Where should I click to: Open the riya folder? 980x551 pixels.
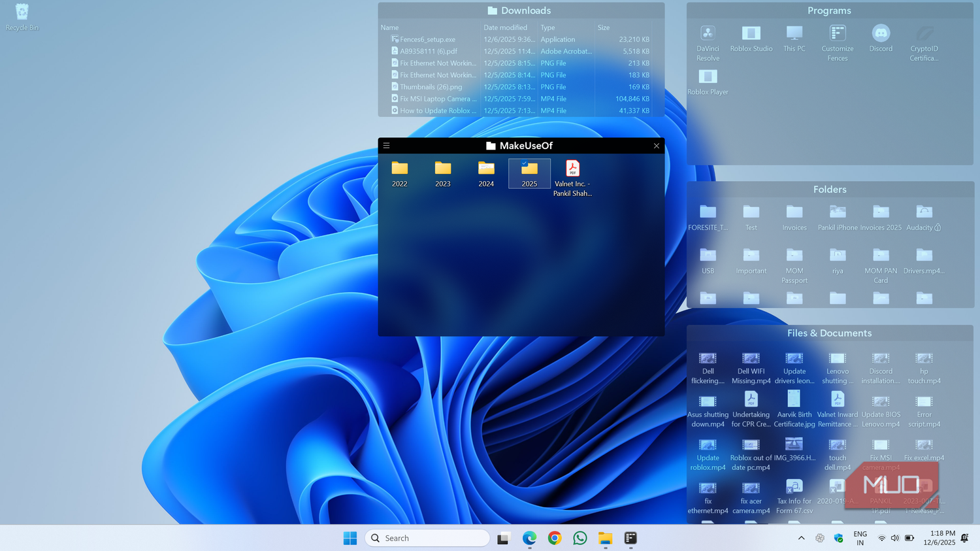click(x=838, y=261)
